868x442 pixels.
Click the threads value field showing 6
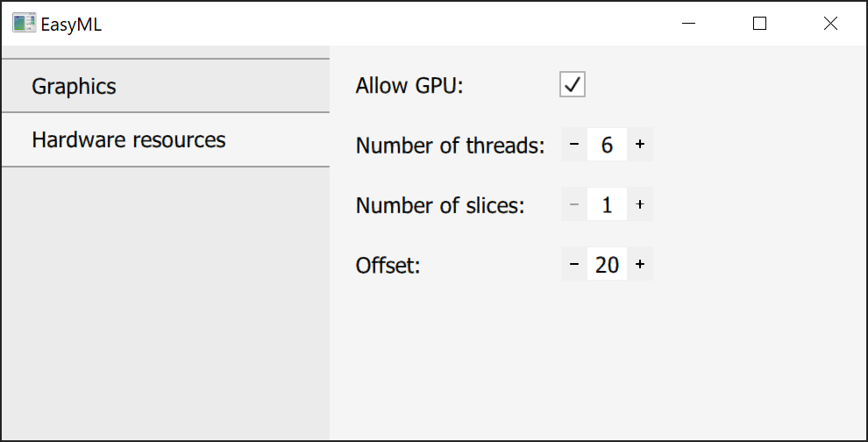point(607,145)
